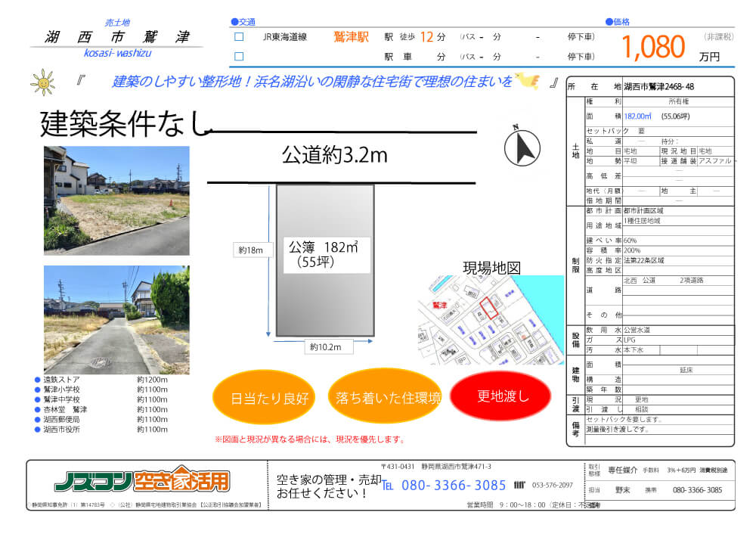Click the 1,080 万円 price
756x534 pixels.
pos(654,47)
